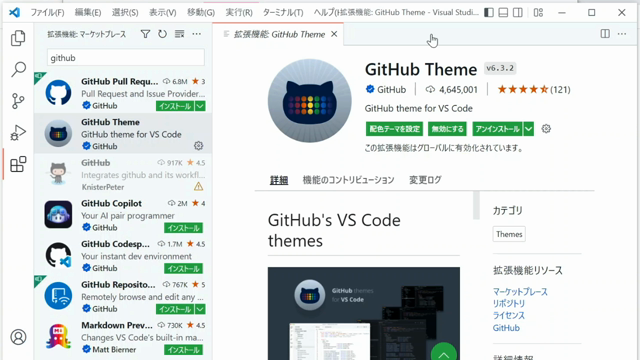Click 無効にする disable button

(447, 129)
